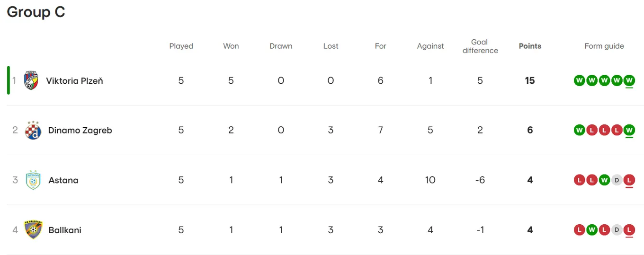Click Dinamo Zagreb's latest underlined W badge
644x255 pixels.
point(629,130)
